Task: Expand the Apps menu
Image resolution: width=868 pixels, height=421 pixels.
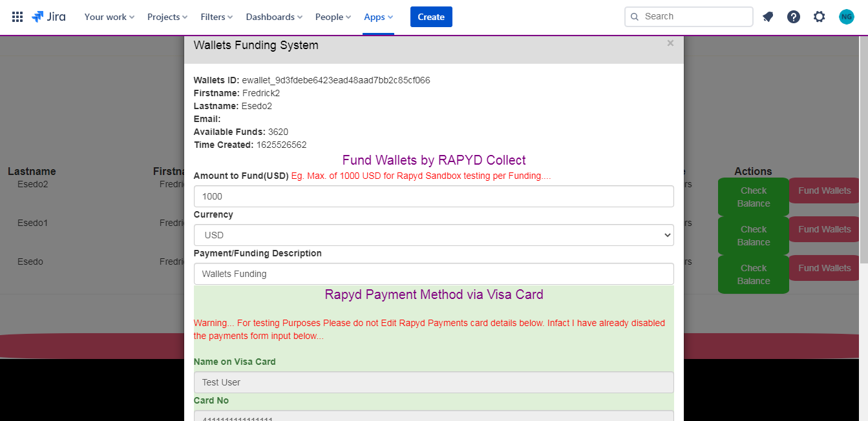Action: [379, 17]
